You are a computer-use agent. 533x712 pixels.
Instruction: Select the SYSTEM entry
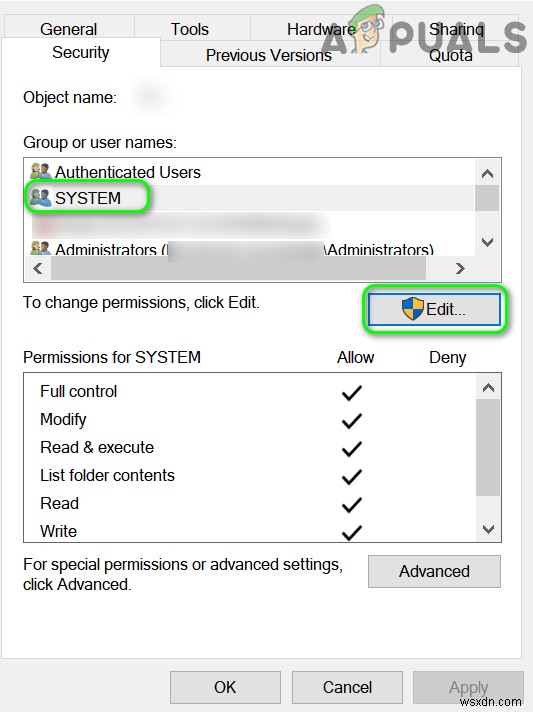click(249, 198)
